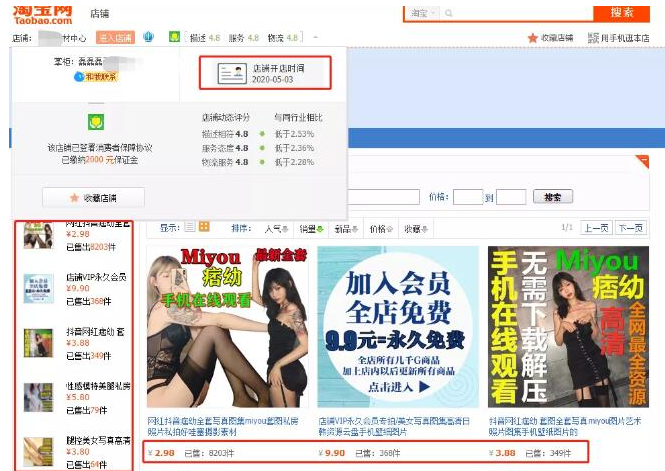Click the minimum price input field
This screenshot has width=665, height=471.
[468, 197]
